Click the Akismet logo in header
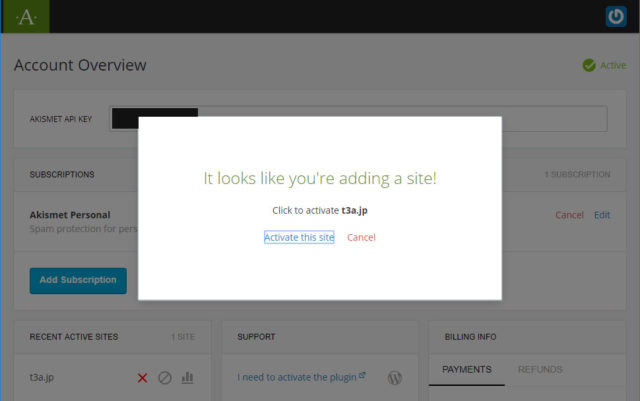The image size is (640, 401). pos(26,16)
